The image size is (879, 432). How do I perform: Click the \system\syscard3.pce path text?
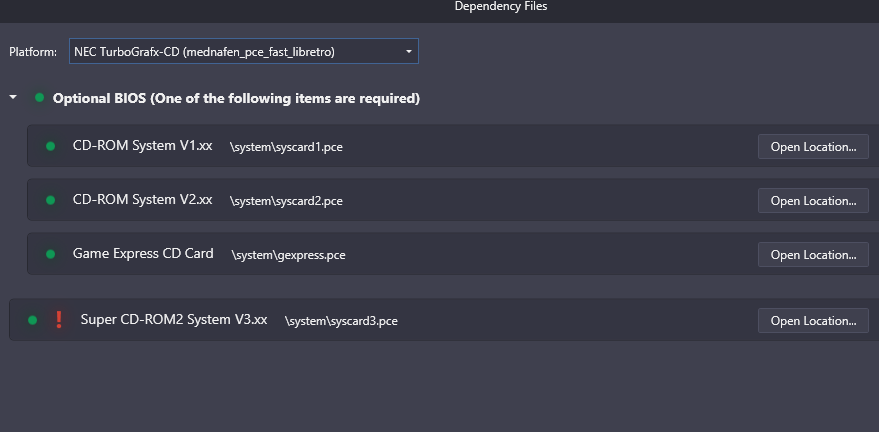point(341,321)
